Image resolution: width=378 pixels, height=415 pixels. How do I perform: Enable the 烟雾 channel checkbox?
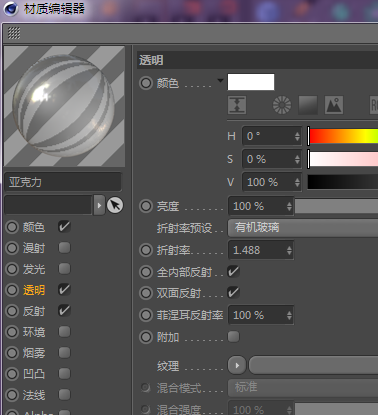64,352
